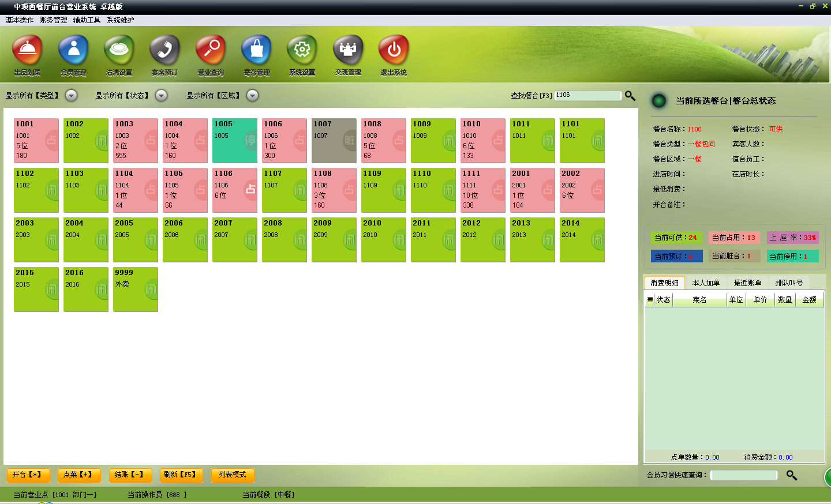Viewport: 831px width, 504px height.
Task: Click the member habit search magnifier
Action: pyautogui.click(x=792, y=475)
